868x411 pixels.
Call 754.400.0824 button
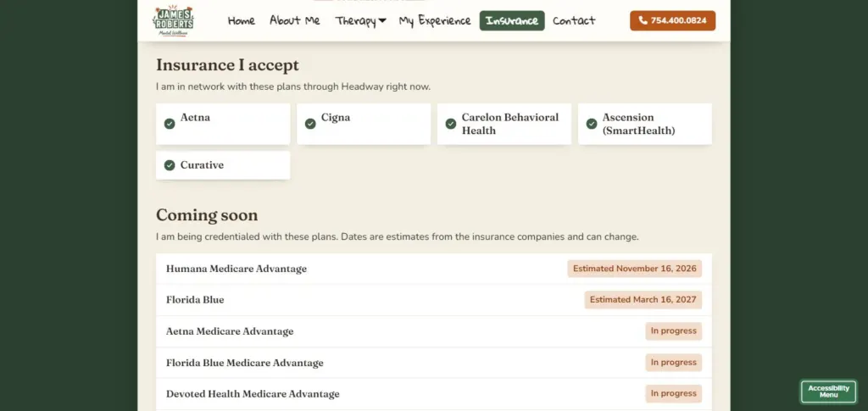point(672,20)
